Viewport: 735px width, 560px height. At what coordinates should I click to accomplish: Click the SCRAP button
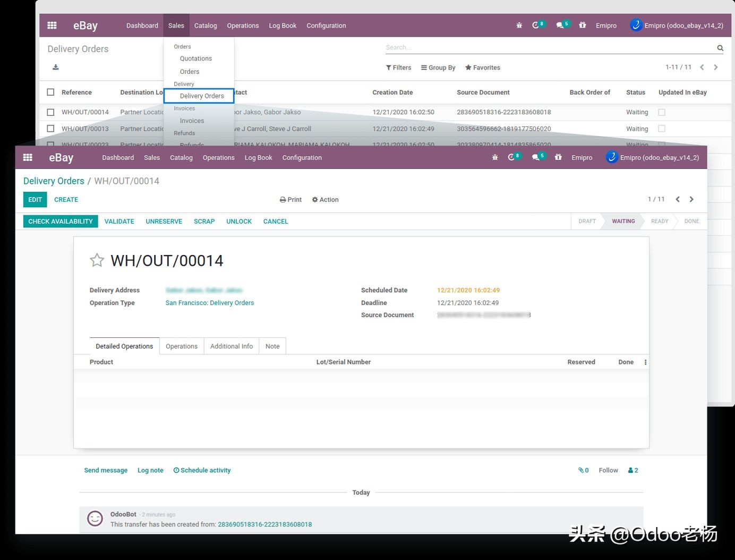[x=204, y=222]
